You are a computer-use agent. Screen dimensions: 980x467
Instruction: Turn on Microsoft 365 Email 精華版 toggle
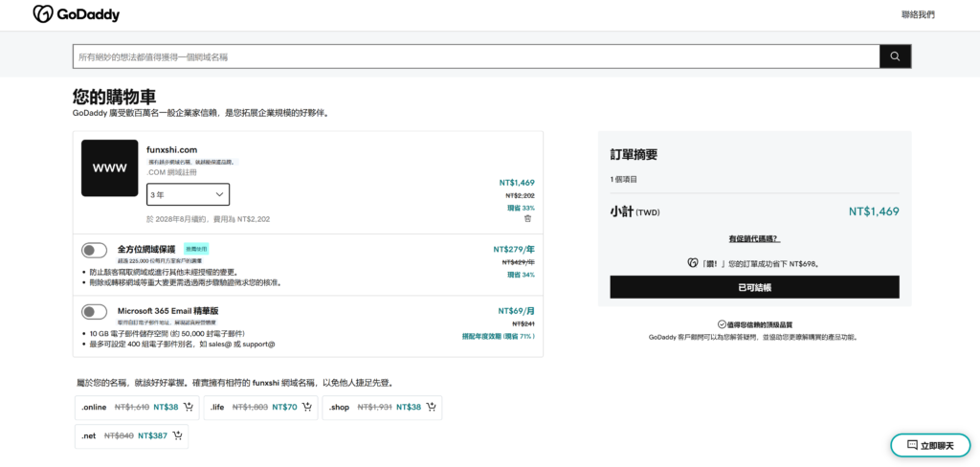[x=94, y=311]
